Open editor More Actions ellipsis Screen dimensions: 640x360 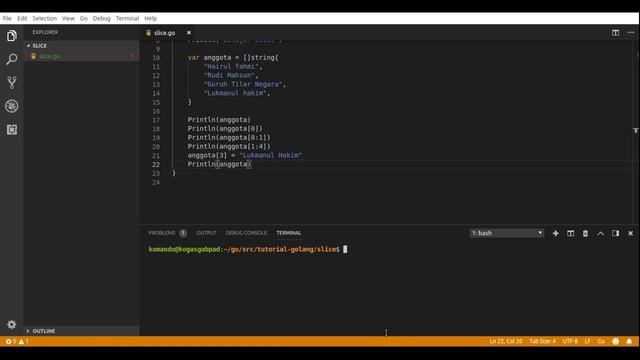[631, 33]
